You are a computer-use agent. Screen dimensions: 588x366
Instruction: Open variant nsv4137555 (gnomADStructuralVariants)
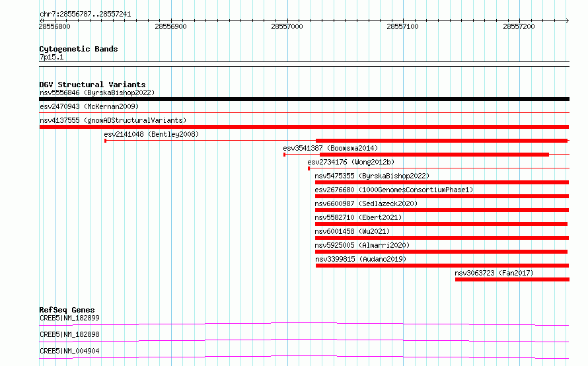tap(113, 120)
